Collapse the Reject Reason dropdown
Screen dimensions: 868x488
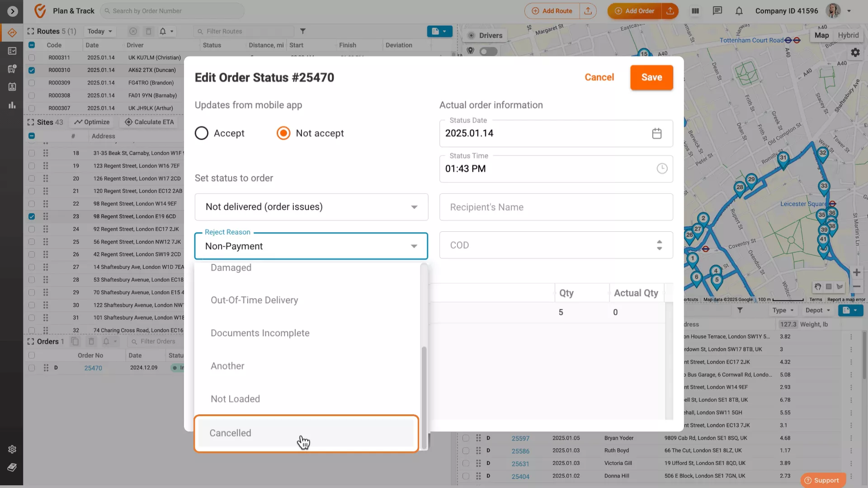(x=413, y=246)
